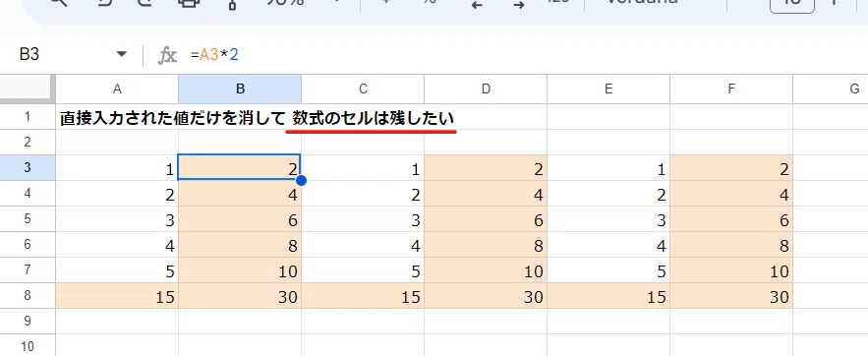Click the fx function icon
Image resolution: width=868 pixels, height=356 pixels.
tap(168, 55)
